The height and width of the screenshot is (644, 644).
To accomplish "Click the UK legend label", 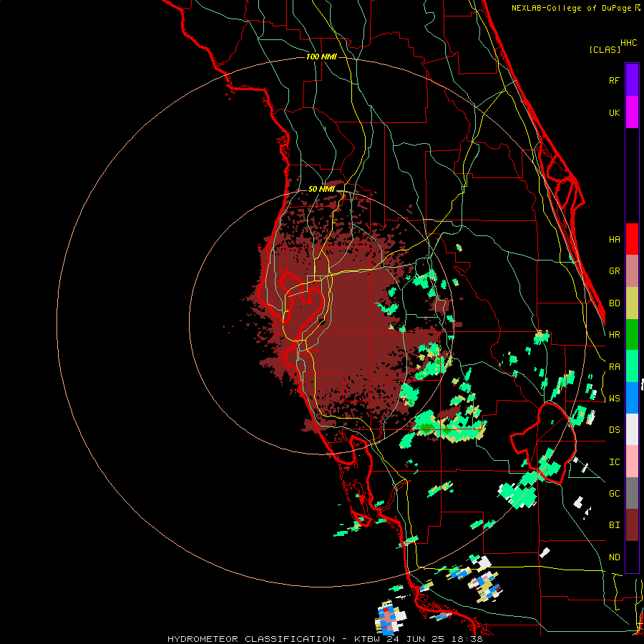I will pos(614,112).
